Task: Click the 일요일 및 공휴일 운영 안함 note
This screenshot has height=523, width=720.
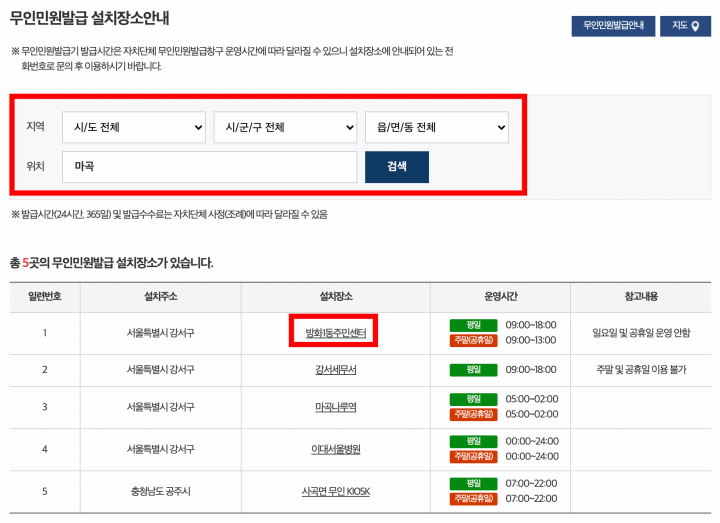Action: [x=641, y=333]
